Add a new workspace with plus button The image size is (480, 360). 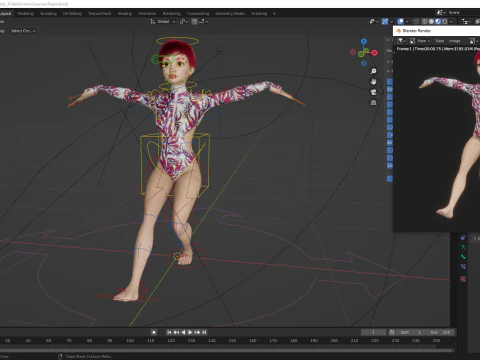[274, 13]
